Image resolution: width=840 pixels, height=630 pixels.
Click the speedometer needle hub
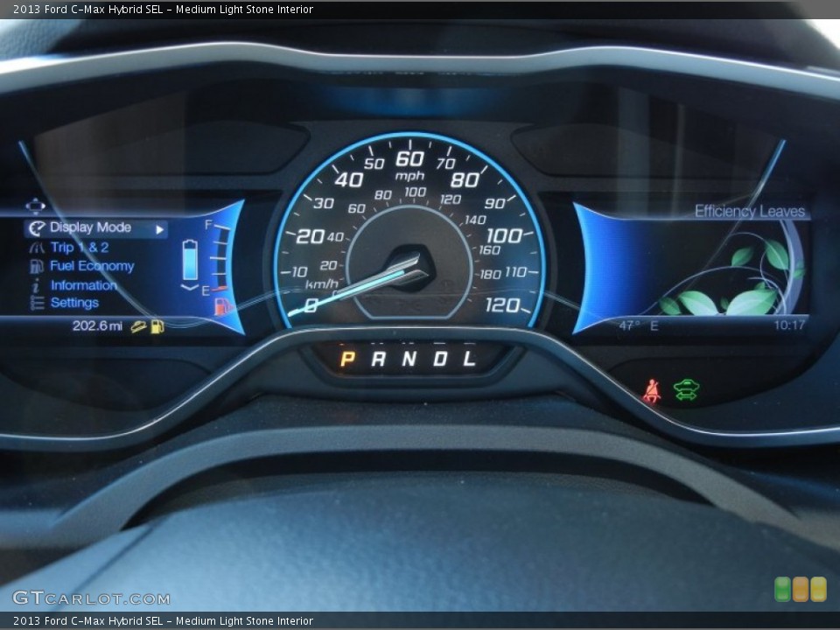(410, 269)
